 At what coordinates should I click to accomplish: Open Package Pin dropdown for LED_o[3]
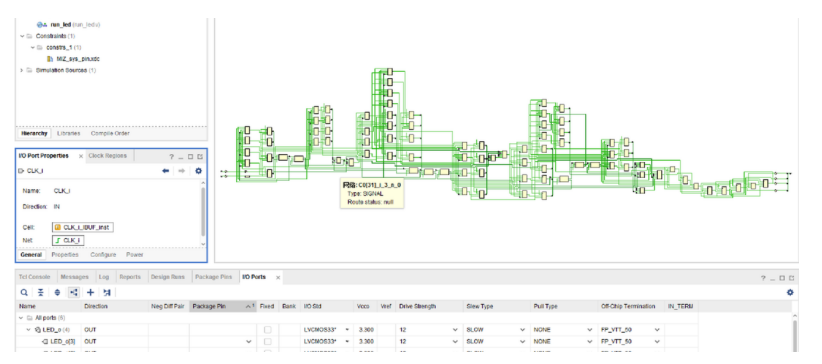pos(248,341)
